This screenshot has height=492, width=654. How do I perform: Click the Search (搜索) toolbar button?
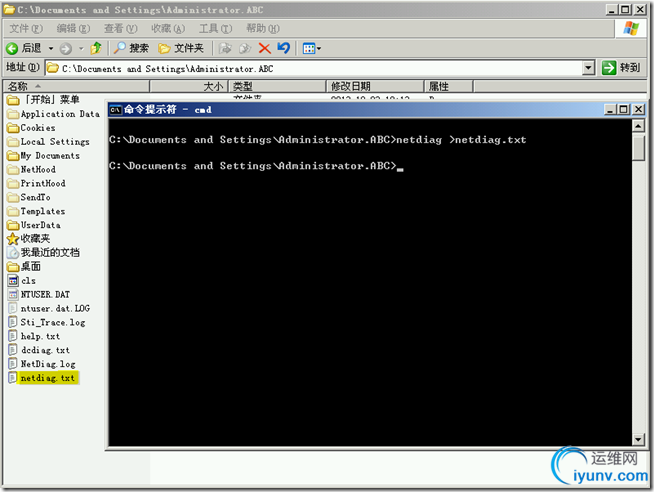(x=131, y=48)
